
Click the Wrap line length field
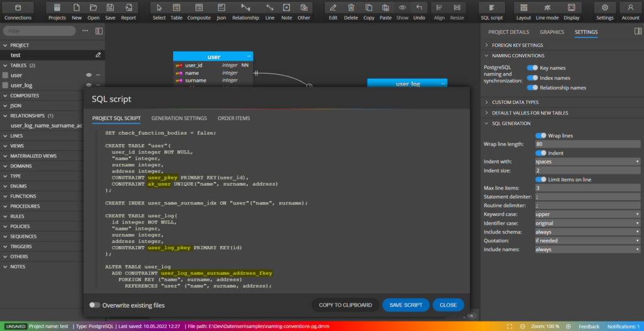[x=588, y=144]
